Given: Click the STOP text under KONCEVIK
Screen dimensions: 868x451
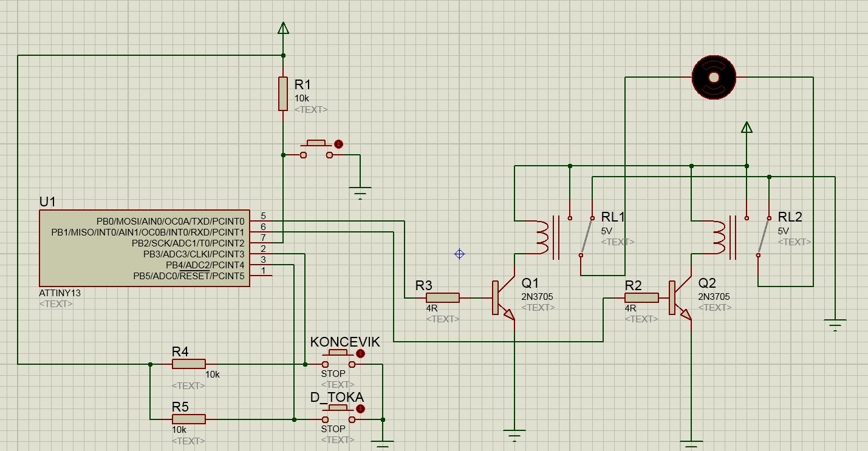Looking at the screenshot, I should coord(333,374).
